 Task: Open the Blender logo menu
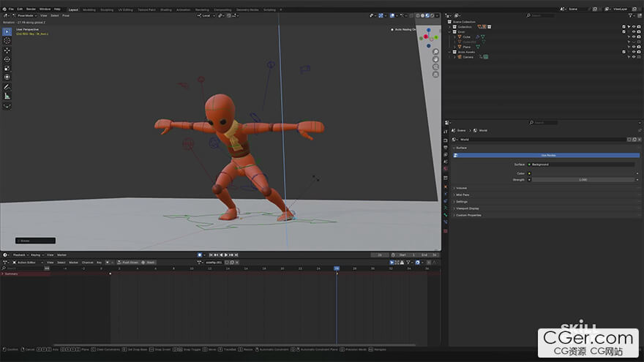(x=4, y=9)
